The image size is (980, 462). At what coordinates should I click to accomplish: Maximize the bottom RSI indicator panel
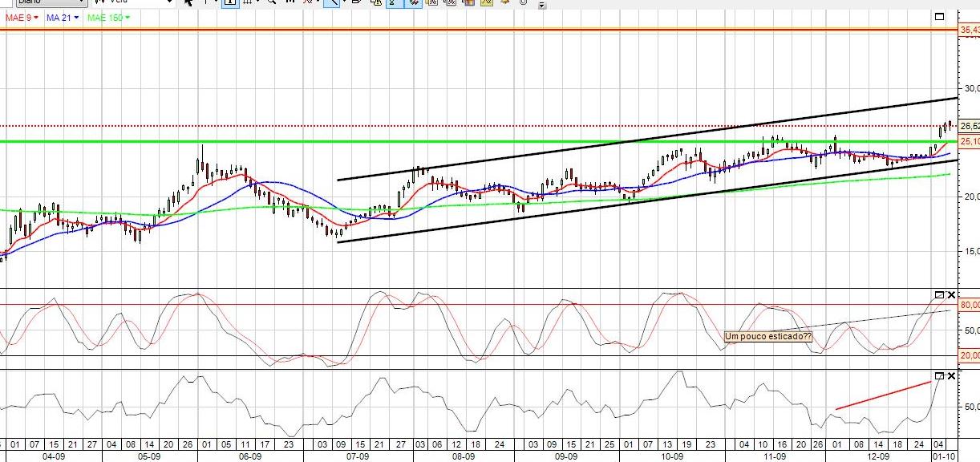point(940,375)
